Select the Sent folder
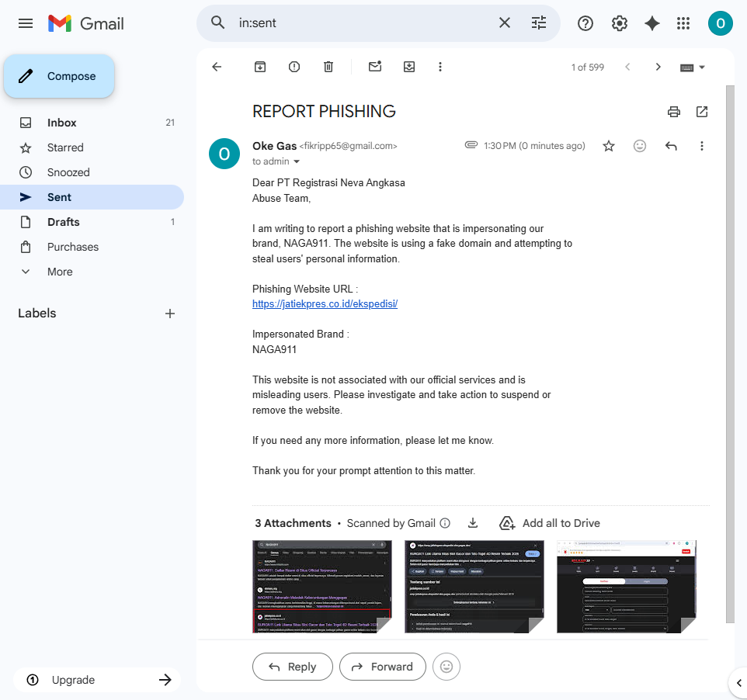This screenshot has width=747, height=700. [92, 197]
